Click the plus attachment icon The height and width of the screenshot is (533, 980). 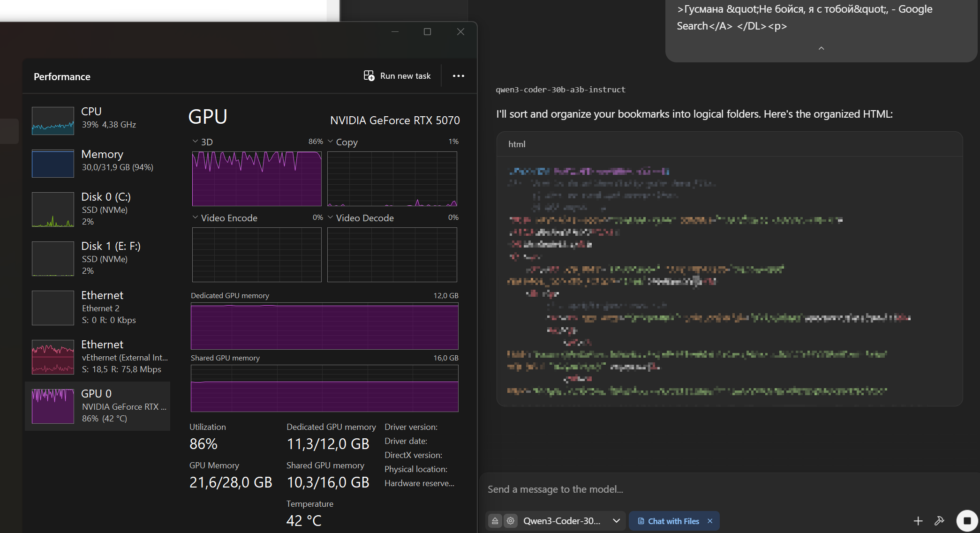point(918,521)
